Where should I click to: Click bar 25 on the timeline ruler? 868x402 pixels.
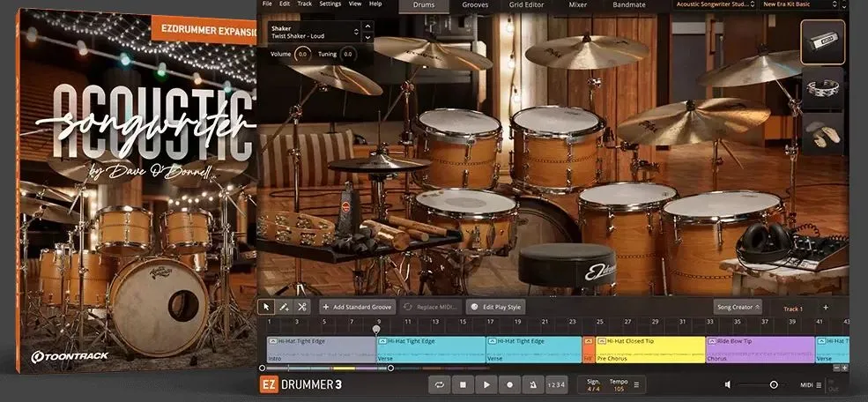(x=599, y=321)
